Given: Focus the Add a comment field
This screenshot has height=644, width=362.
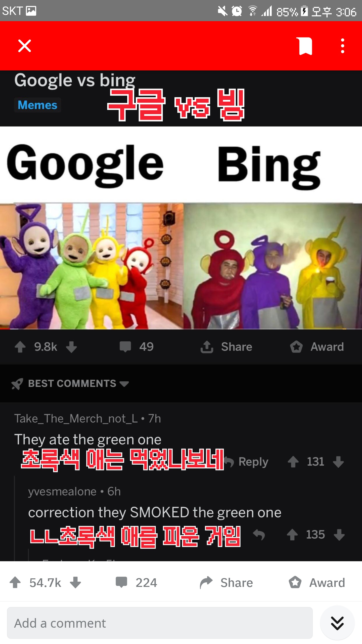Looking at the screenshot, I should tap(160, 623).
